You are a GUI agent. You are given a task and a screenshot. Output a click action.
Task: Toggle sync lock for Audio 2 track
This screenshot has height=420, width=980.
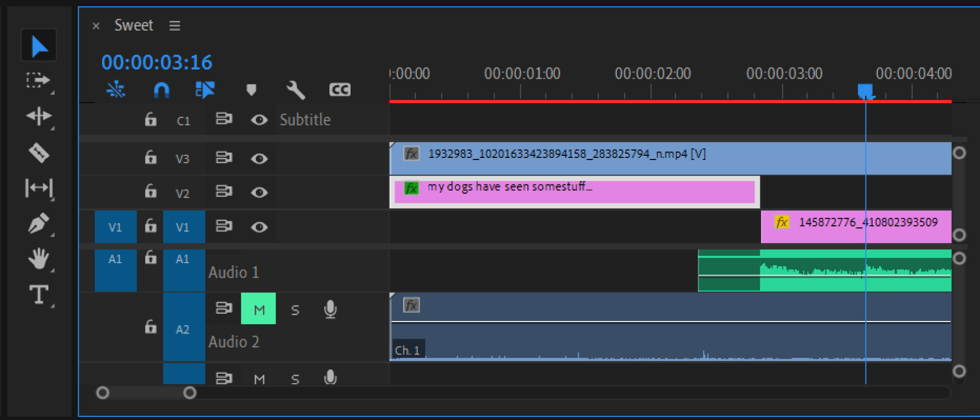click(x=224, y=308)
